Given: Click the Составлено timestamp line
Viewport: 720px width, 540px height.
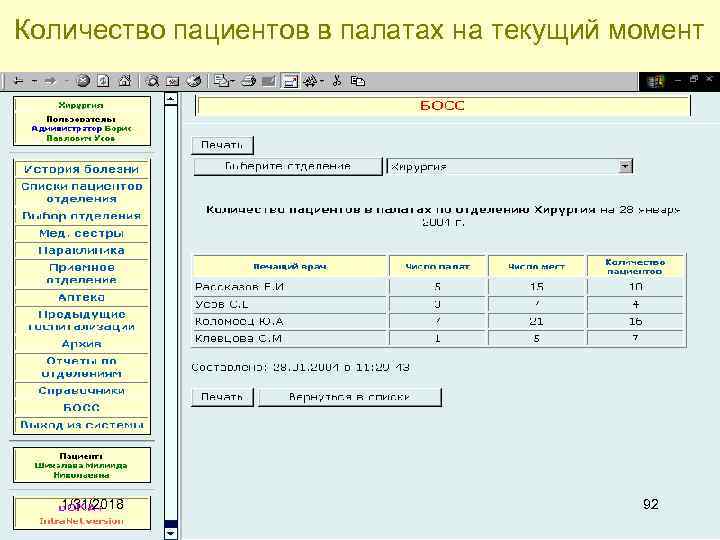Looking at the screenshot, I should (300, 367).
